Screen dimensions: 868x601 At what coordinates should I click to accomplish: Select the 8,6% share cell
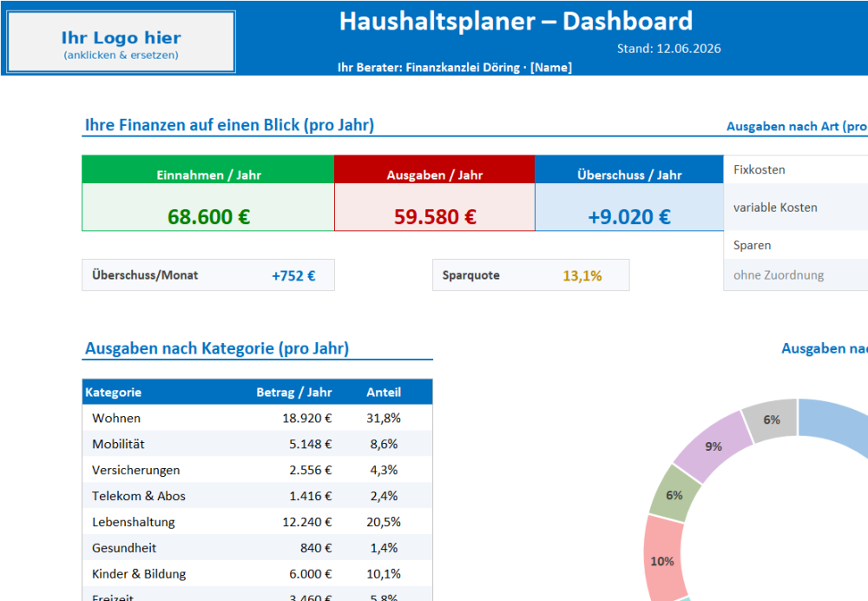click(x=384, y=445)
